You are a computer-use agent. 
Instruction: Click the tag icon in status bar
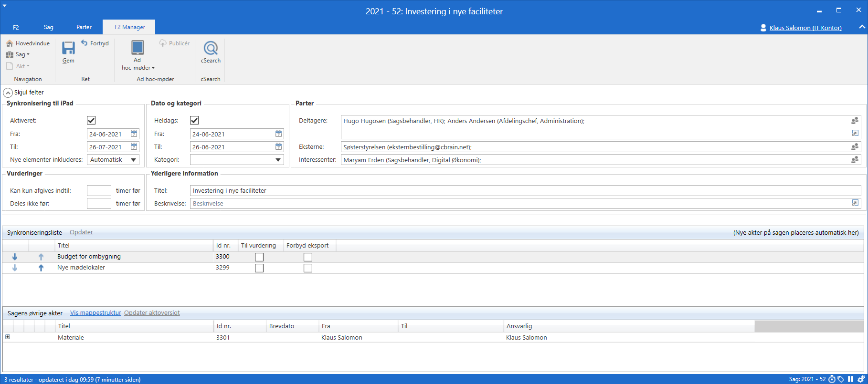pos(841,379)
